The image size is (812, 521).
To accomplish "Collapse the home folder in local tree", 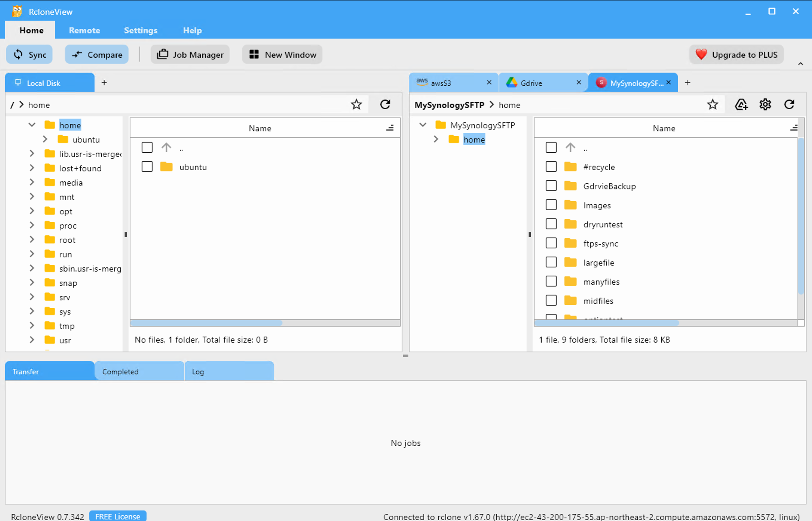I will point(31,125).
